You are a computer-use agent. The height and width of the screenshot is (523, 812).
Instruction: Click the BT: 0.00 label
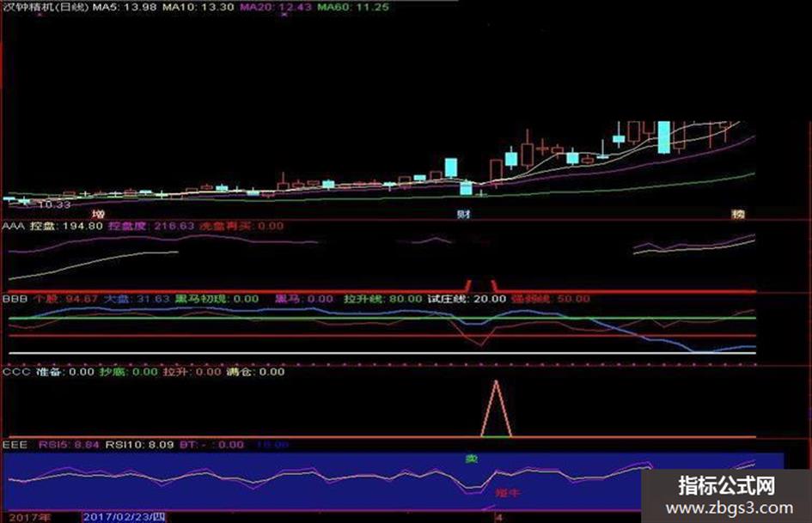click(x=211, y=444)
